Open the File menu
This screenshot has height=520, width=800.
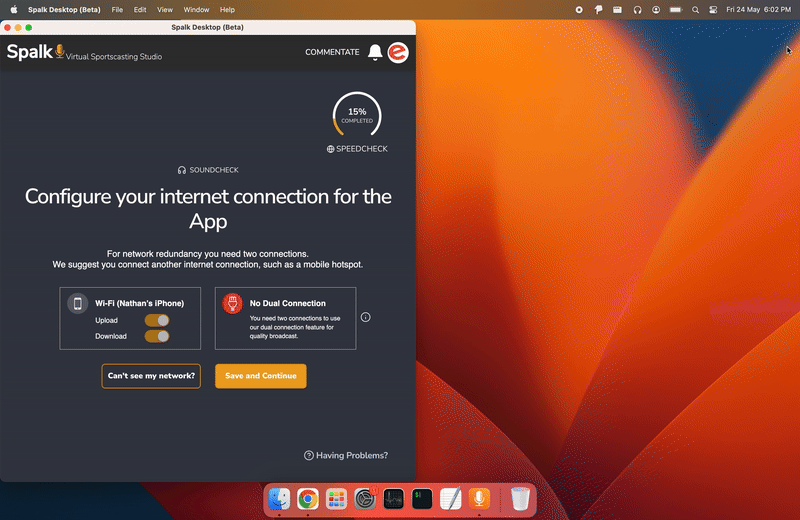pyautogui.click(x=117, y=10)
